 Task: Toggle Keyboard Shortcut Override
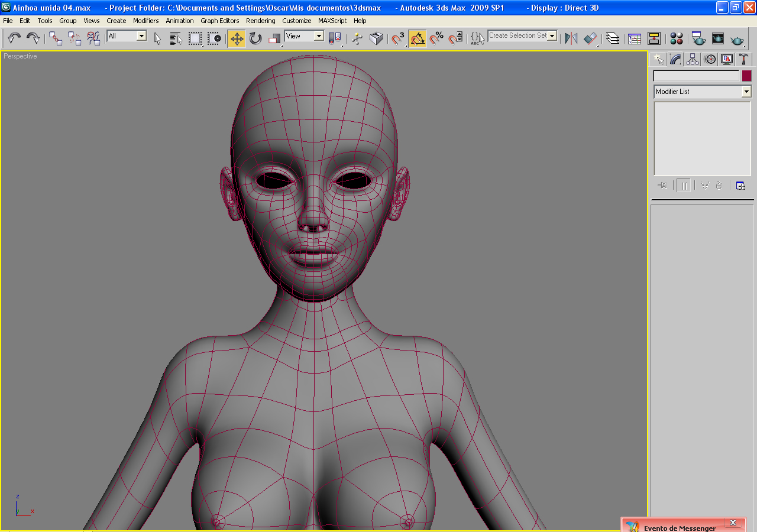[376, 38]
